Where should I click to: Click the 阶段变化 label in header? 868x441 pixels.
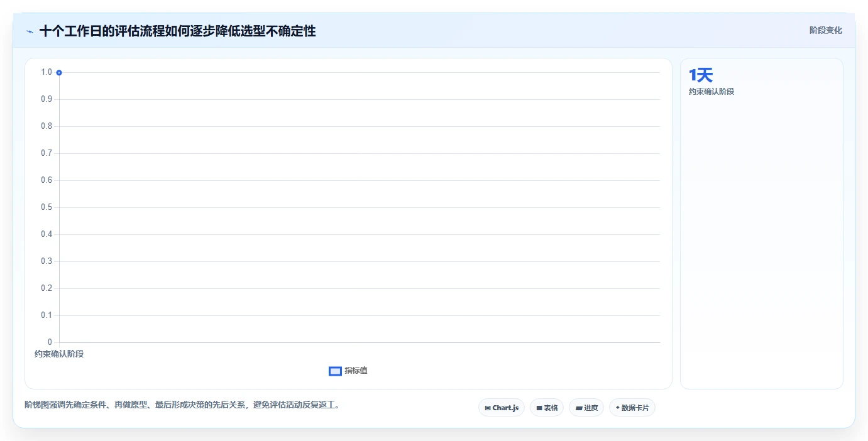tap(826, 30)
